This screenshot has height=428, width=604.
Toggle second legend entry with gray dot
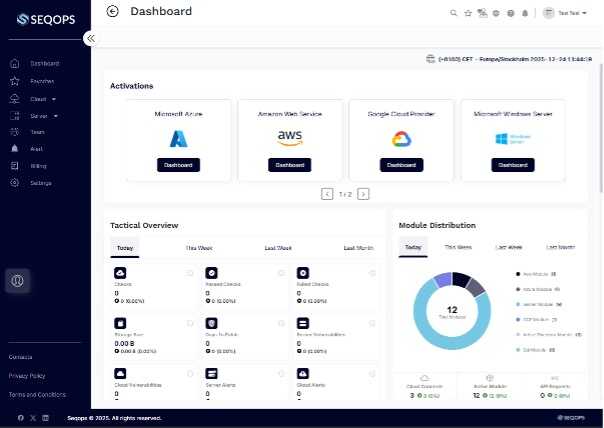coord(538,289)
